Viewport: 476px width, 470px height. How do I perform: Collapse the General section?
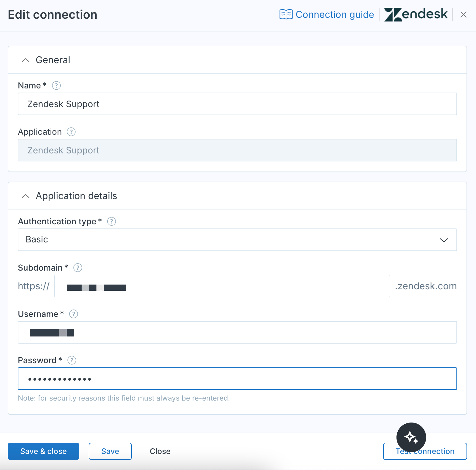(x=26, y=60)
